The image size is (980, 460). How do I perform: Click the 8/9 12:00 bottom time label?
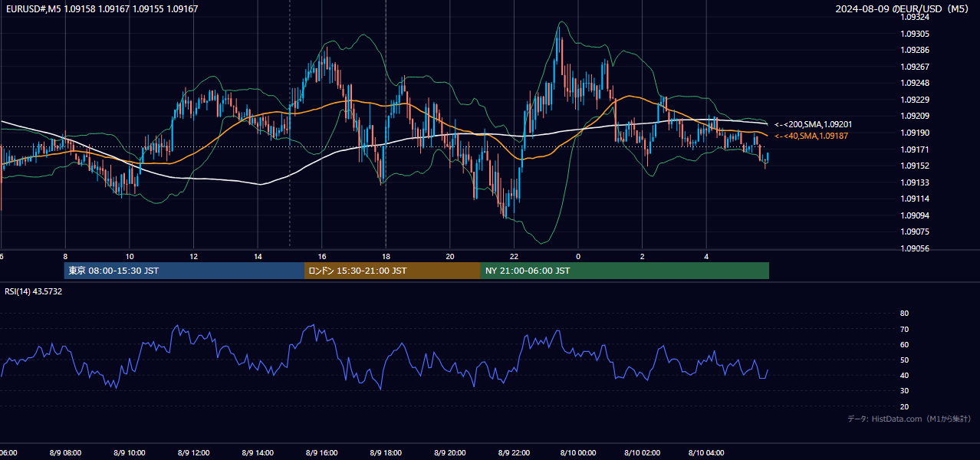pyautogui.click(x=193, y=452)
